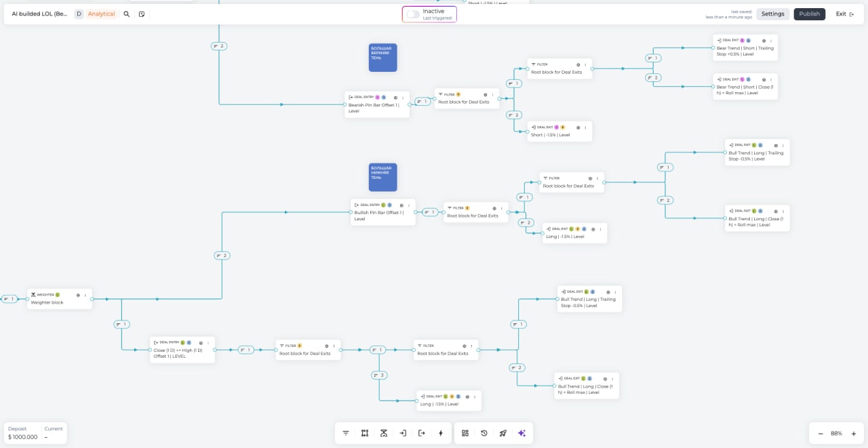Switch to the Analytical tab

pos(102,14)
